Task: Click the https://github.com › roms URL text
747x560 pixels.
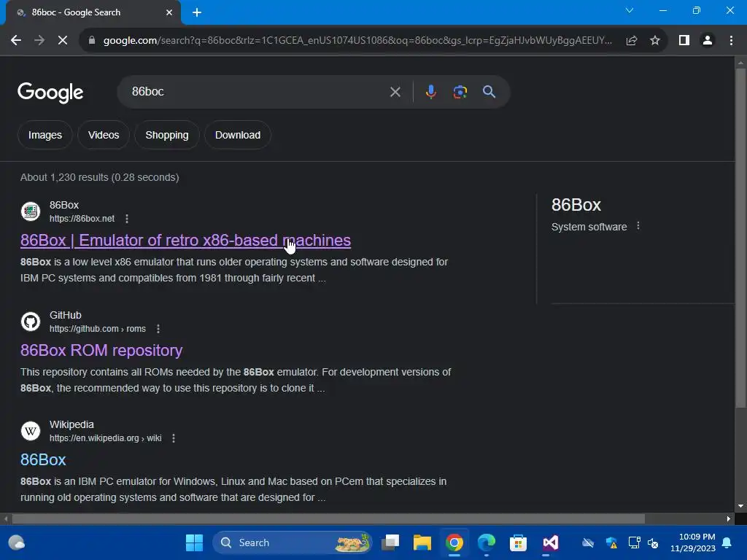Action: pyautogui.click(x=98, y=329)
